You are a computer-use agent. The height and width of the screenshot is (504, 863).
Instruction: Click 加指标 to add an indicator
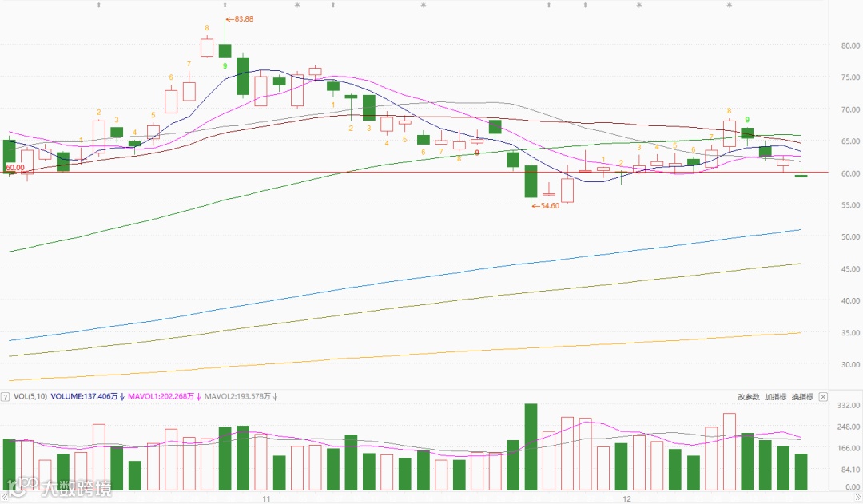[775, 397]
